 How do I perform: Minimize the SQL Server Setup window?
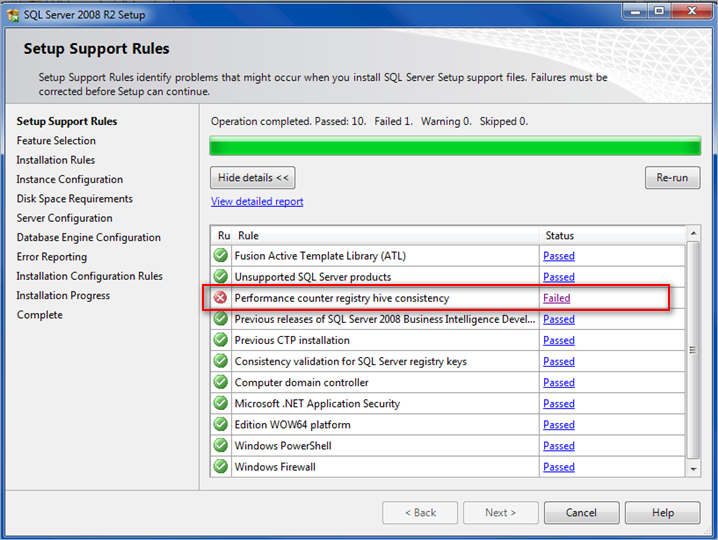click(636, 11)
